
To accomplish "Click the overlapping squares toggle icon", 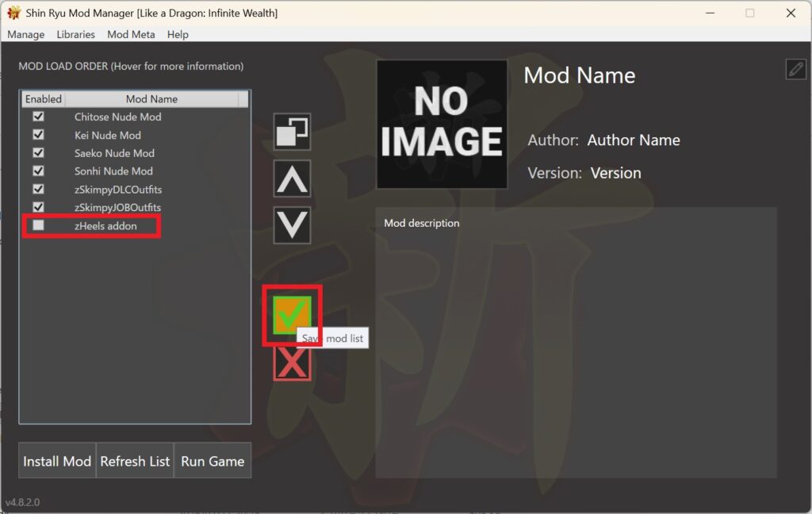I will (x=292, y=132).
